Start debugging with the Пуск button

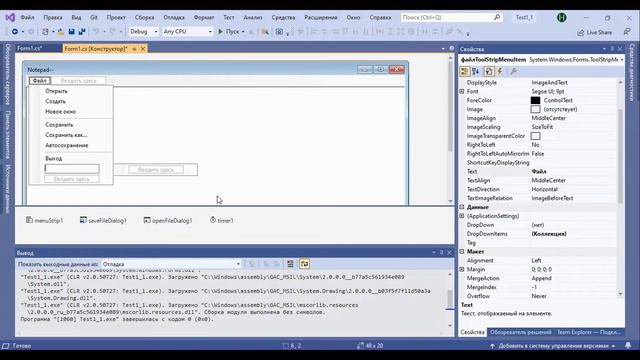[x=229, y=31]
